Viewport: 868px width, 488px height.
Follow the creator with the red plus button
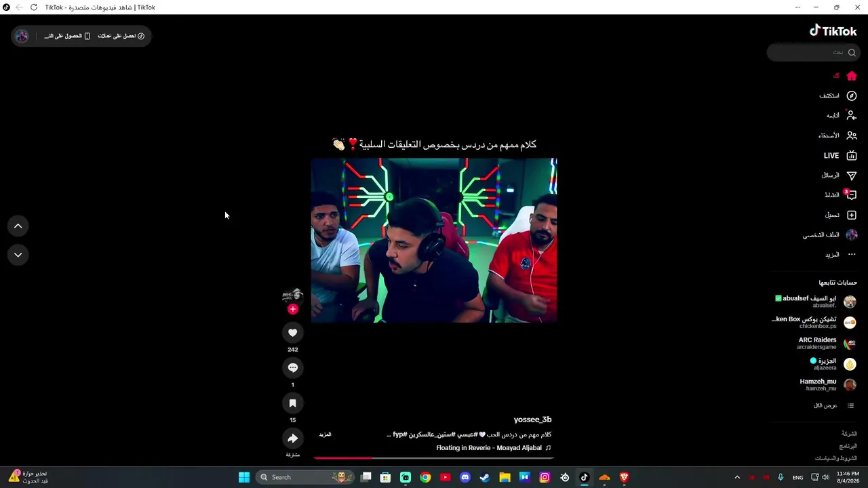pyautogui.click(x=293, y=309)
